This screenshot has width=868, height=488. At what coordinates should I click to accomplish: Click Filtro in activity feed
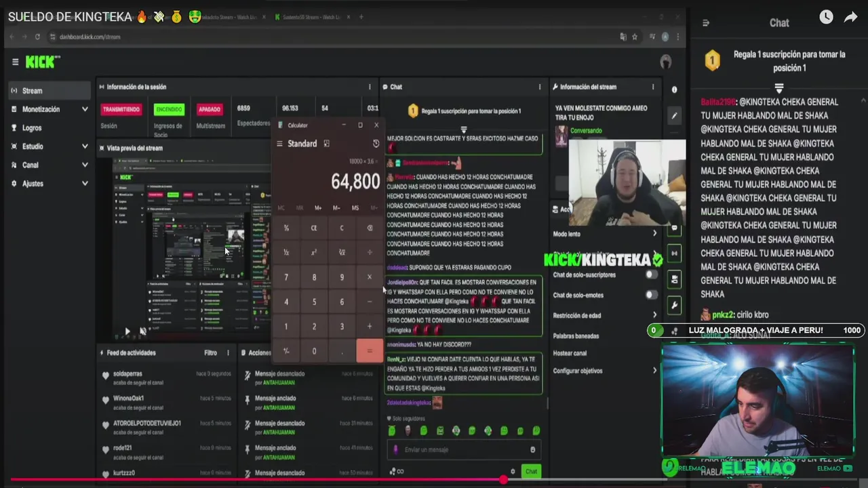(x=210, y=352)
